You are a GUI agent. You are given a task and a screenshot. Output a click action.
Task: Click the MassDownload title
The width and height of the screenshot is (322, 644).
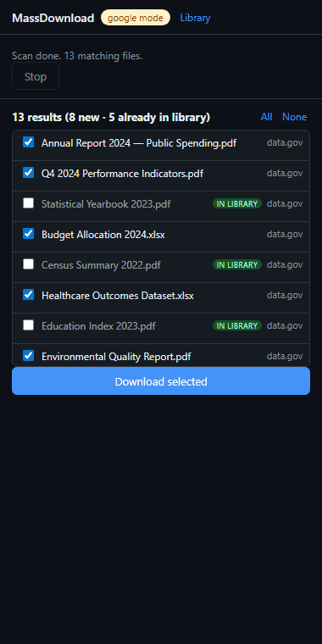click(53, 18)
